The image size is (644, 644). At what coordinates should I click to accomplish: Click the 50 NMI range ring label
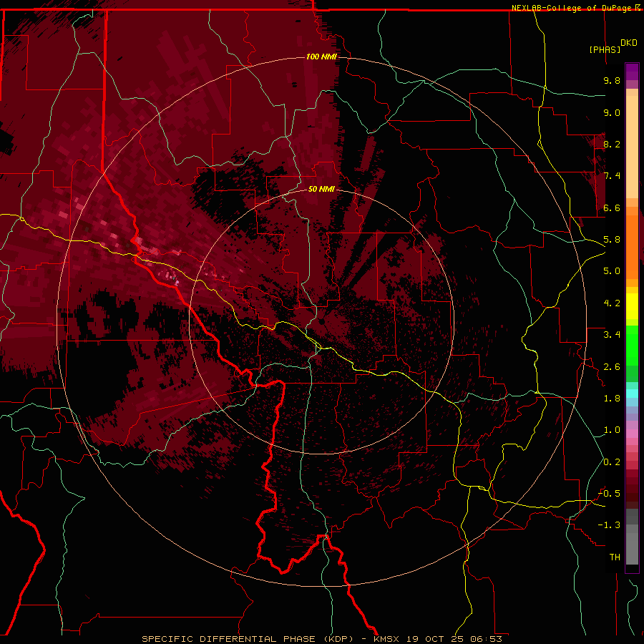tap(321, 189)
